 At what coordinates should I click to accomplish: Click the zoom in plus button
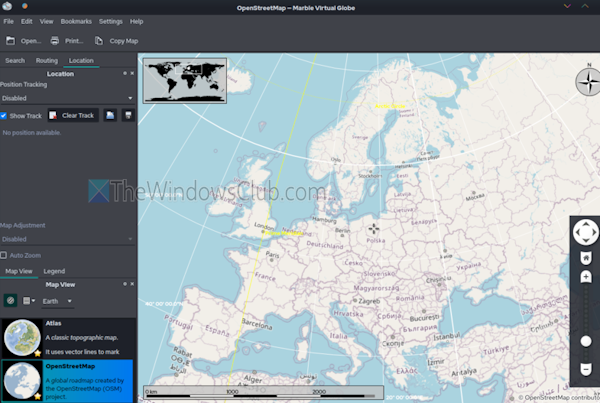[x=586, y=276]
